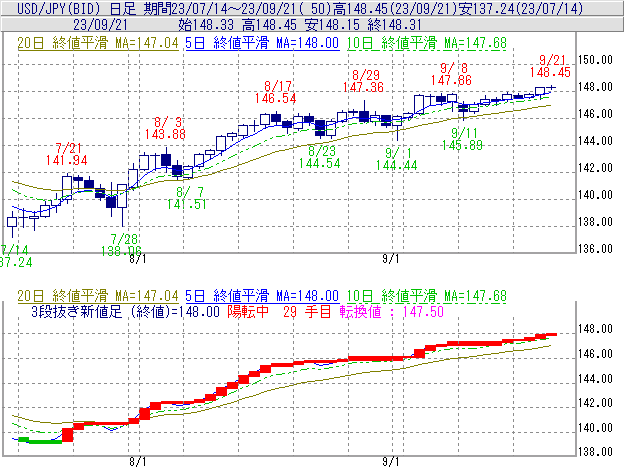
Task: Click the high price 高148.45 in the OHLC row
Action: tap(269, 25)
